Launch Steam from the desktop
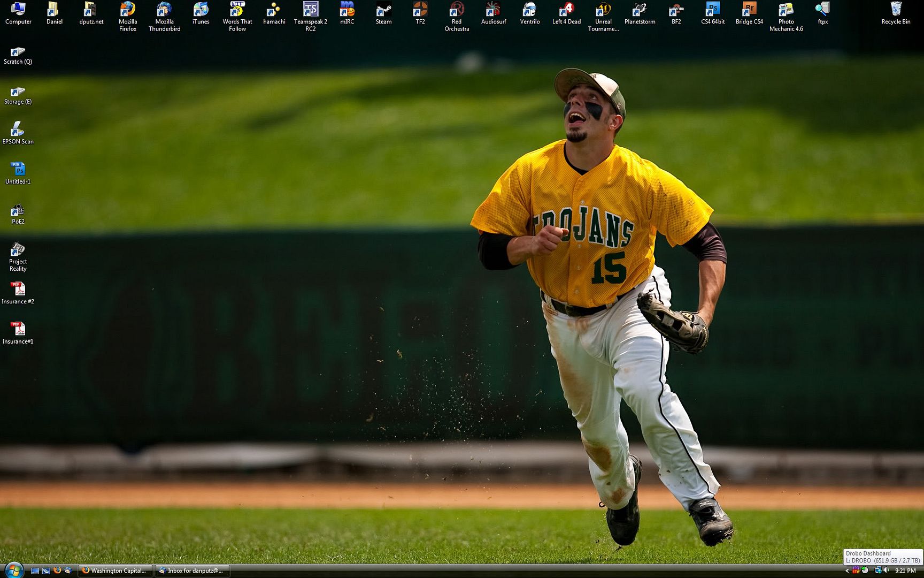Image resolution: width=924 pixels, height=578 pixels. (383, 10)
